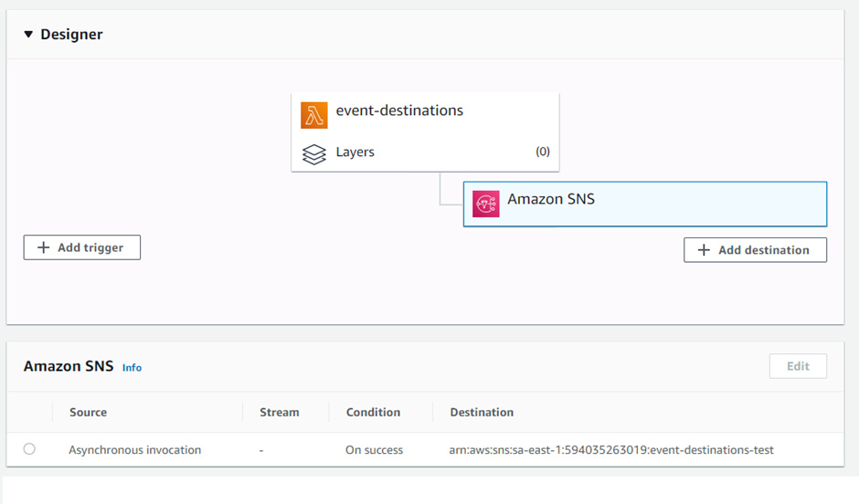Click the Asynchronous invocation source cell
Screen dimensions: 859x504
click(134, 450)
